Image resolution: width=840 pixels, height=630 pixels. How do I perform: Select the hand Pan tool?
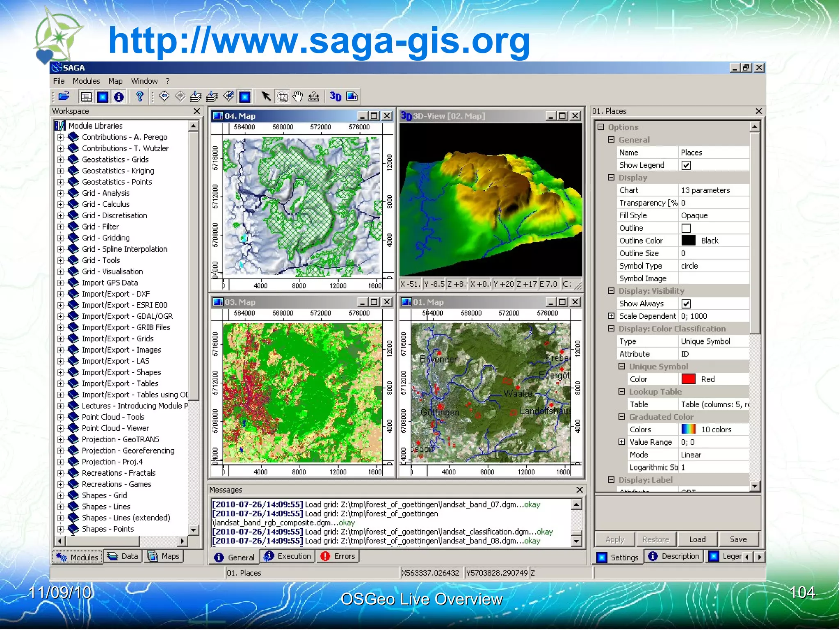(298, 96)
